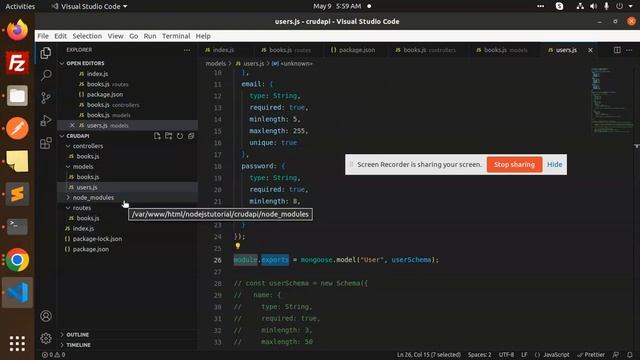Open the Terminal menu
The width and height of the screenshot is (640, 360).
176,36
